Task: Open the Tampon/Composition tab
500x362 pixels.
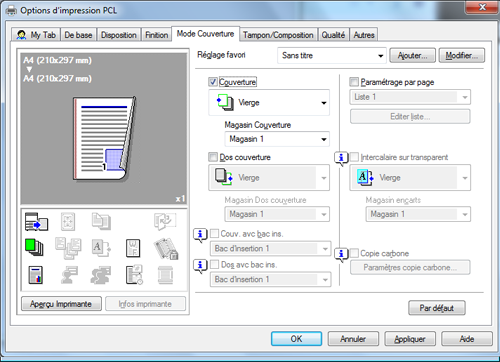Action: coord(278,35)
